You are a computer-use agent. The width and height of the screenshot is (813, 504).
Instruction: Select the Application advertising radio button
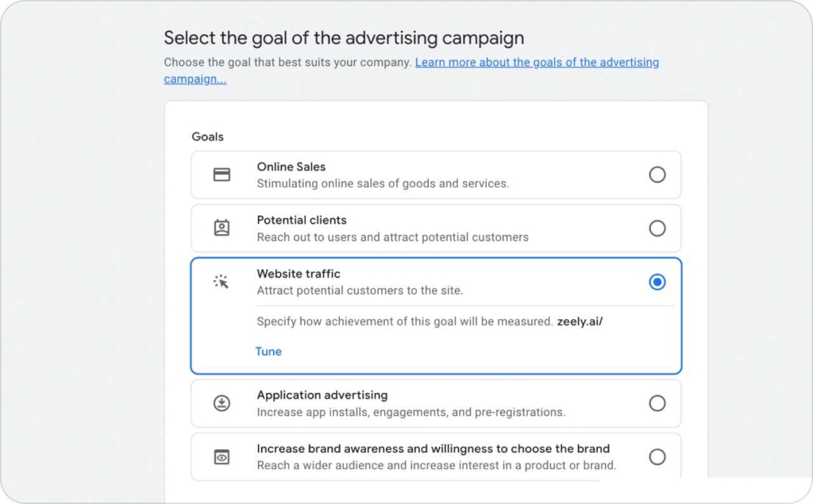657,402
